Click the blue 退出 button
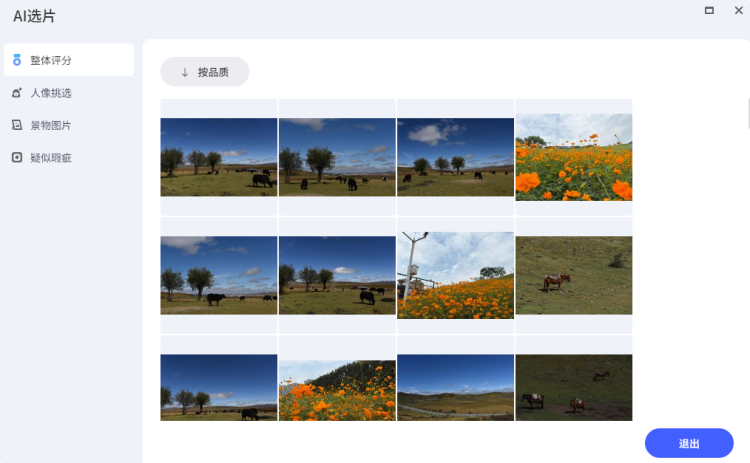Screen dimensions: 750x463 (689, 443)
